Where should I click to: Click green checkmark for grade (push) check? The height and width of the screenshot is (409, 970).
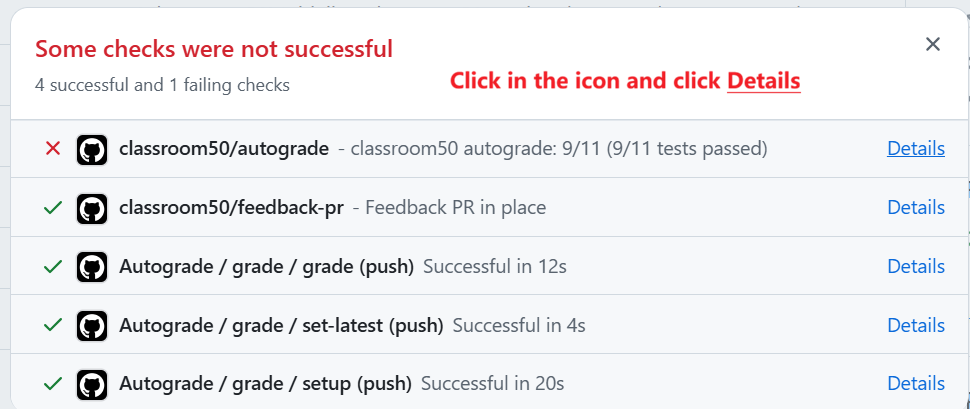click(53, 267)
